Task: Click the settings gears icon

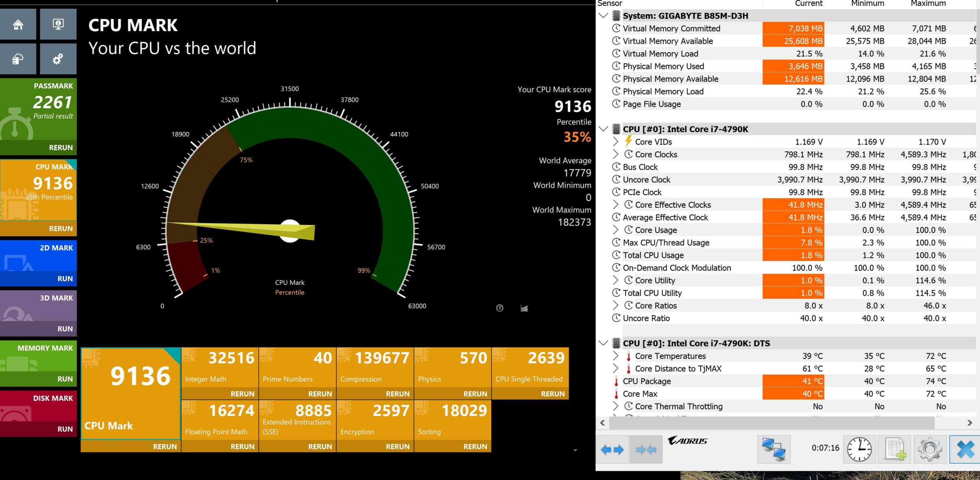Action: (58, 59)
